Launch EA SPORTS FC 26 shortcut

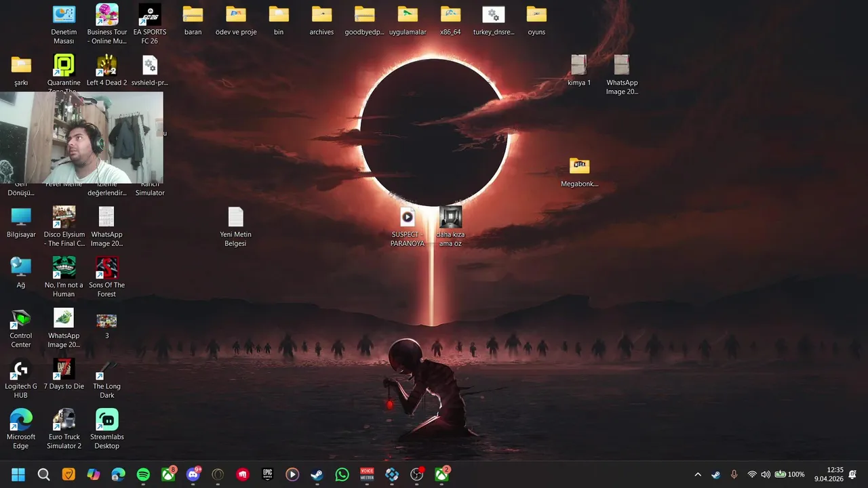coord(150,24)
